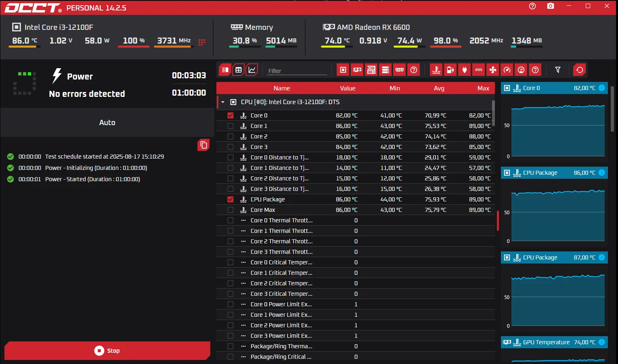The width and height of the screenshot is (618, 364).
Task: Sort the table by the Avg column
Action: (x=439, y=88)
